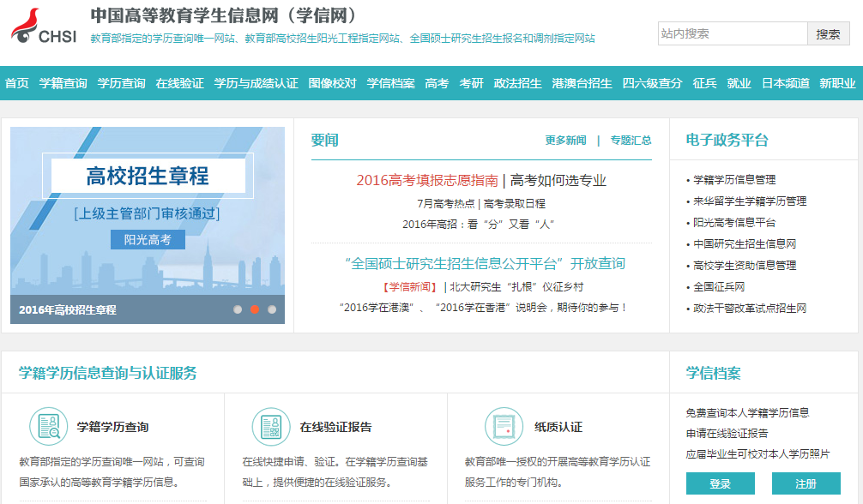Open 高考录取日程 link

[x=515, y=204]
